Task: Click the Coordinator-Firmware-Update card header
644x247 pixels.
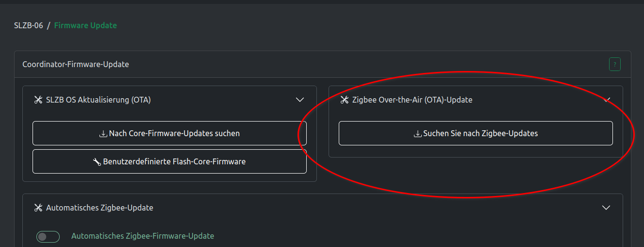Action: (76, 64)
